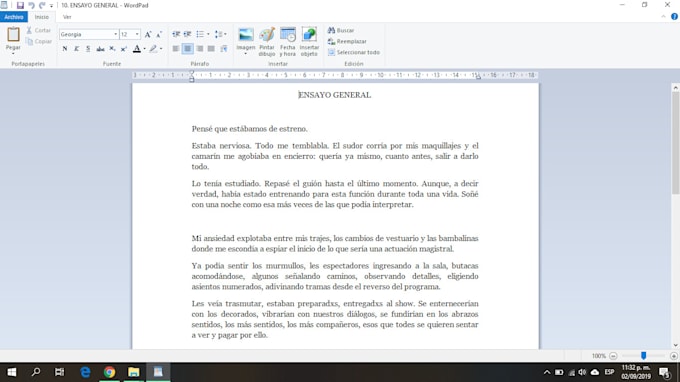Click the vertical scrollbar thumb
The width and height of the screenshot is (680, 382).
click(675, 143)
